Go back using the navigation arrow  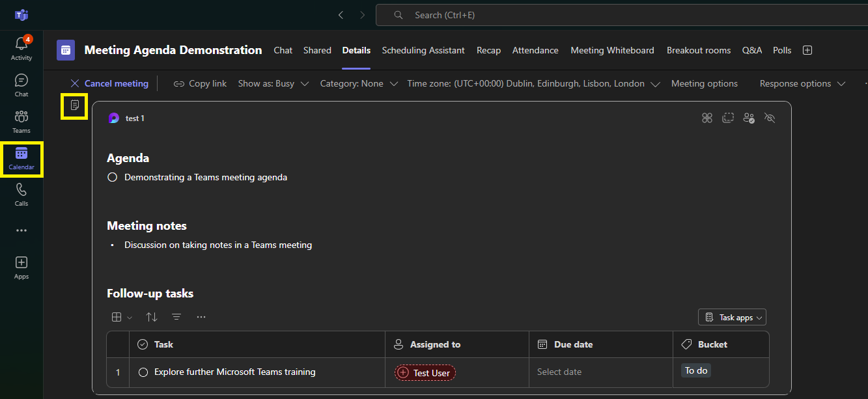[x=341, y=15]
